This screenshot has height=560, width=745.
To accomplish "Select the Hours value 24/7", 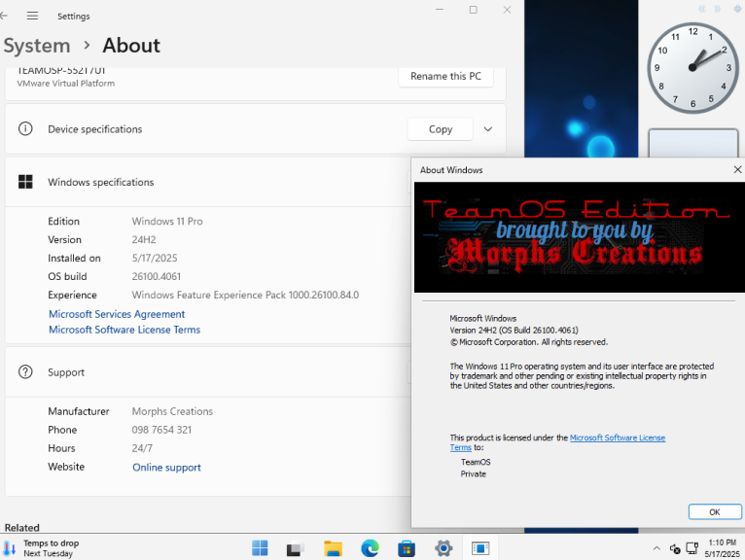I will coord(142,448).
